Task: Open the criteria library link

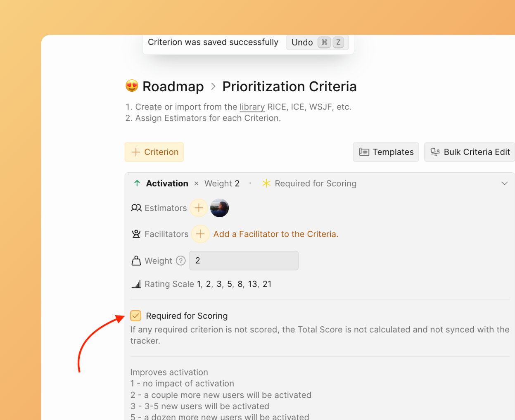Action: 252,107
